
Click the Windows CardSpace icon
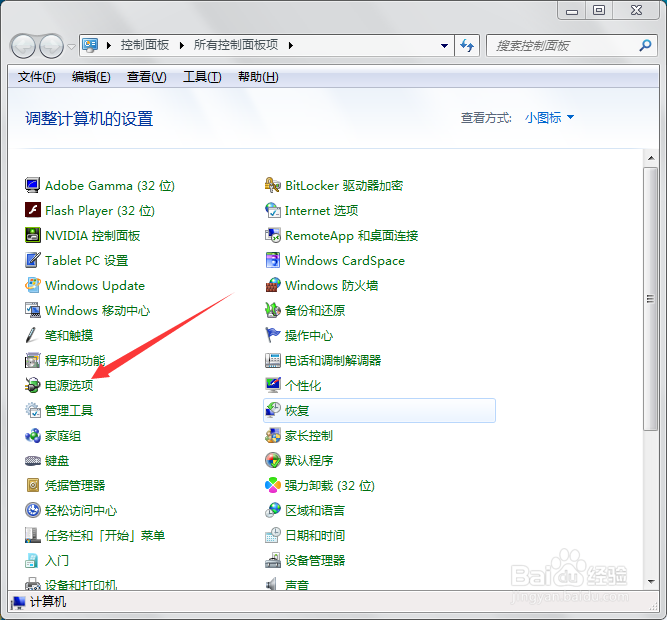(273, 260)
